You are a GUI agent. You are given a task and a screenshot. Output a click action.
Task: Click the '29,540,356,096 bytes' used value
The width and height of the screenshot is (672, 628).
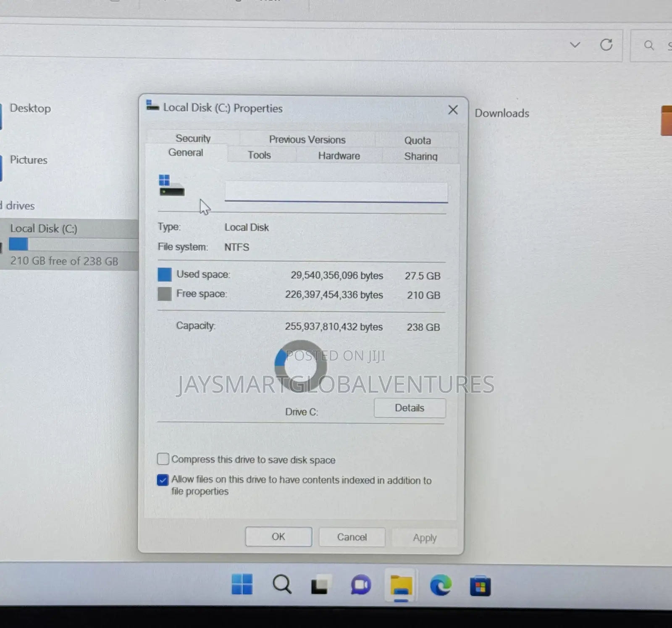[x=337, y=276]
